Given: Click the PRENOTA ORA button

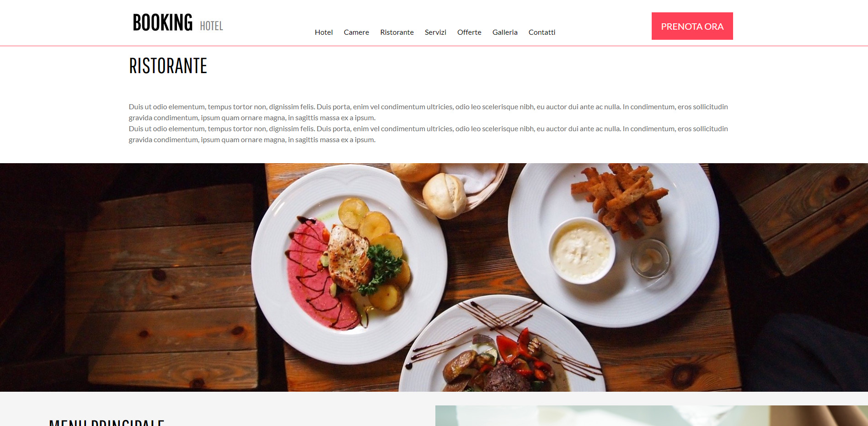Looking at the screenshot, I should (692, 26).
